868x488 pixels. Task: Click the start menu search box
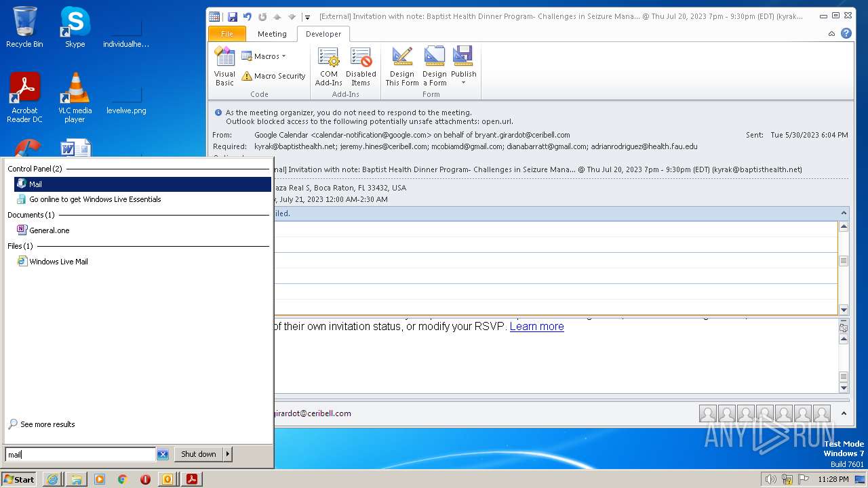point(80,455)
